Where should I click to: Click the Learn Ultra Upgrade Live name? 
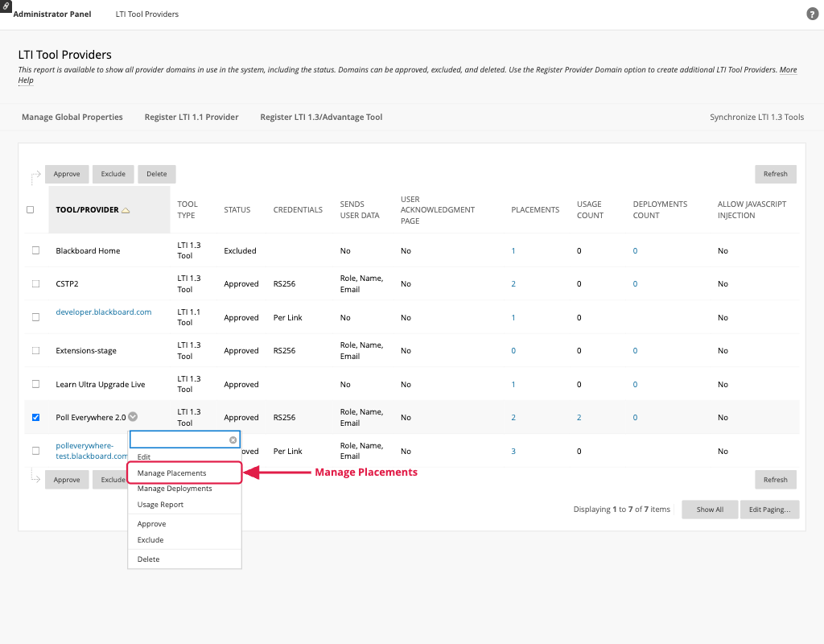tap(101, 384)
